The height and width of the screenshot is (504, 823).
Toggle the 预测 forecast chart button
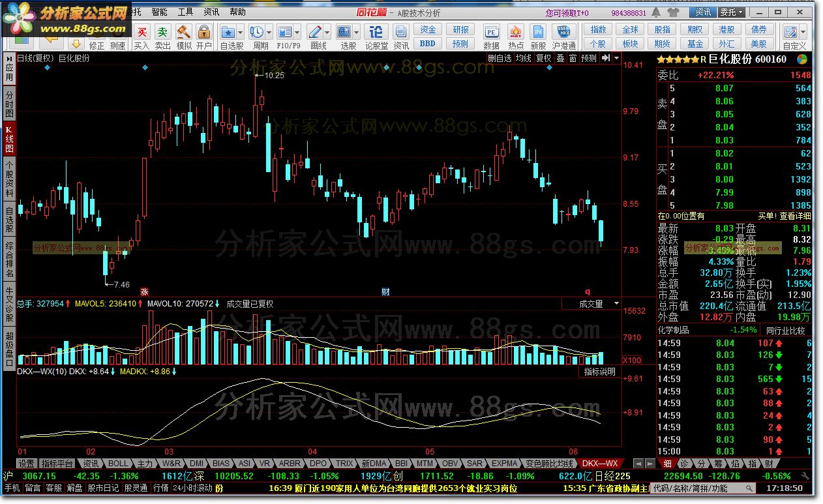coord(589,58)
